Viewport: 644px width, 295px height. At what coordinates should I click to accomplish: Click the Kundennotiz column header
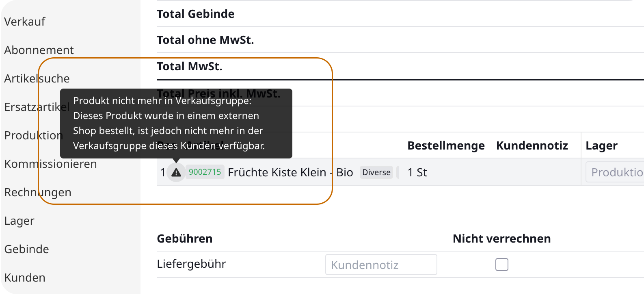click(532, 145)
